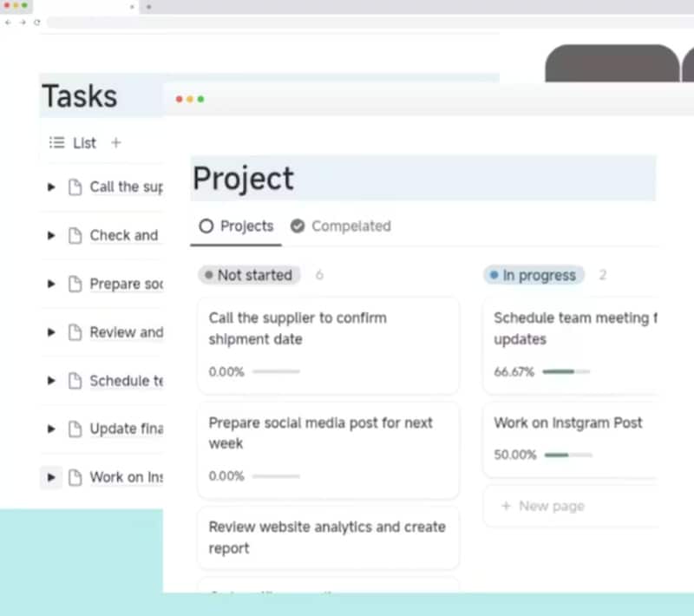Viewport: 694px width, 616px height.
Task: Click the 66.67% progress bar
Action: click(x=566, y=371)
